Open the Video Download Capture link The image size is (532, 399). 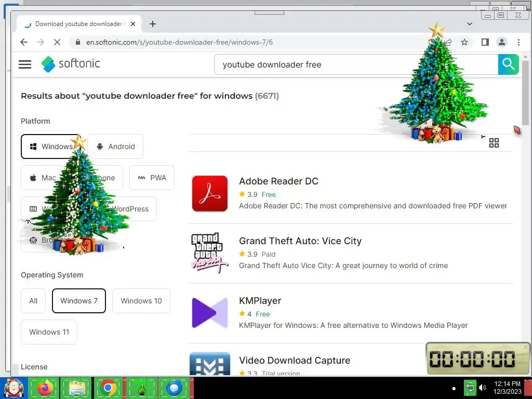295,361
